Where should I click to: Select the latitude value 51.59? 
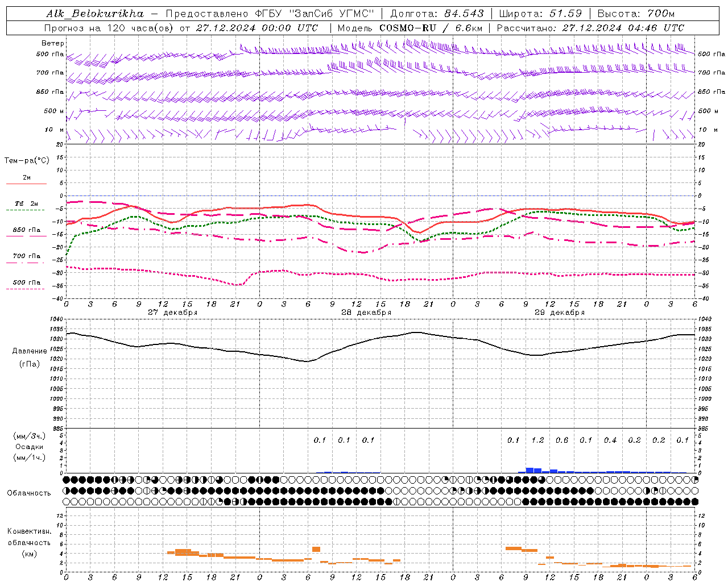(x=565, y=14)
